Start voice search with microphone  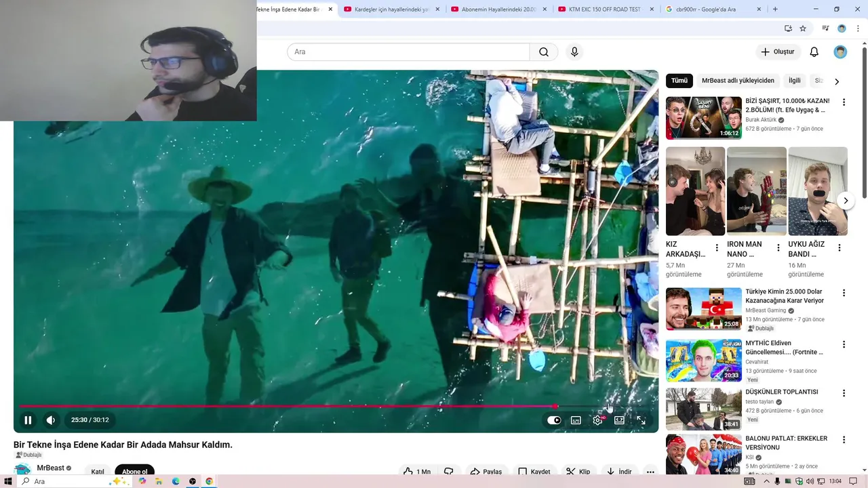point(574,52)
